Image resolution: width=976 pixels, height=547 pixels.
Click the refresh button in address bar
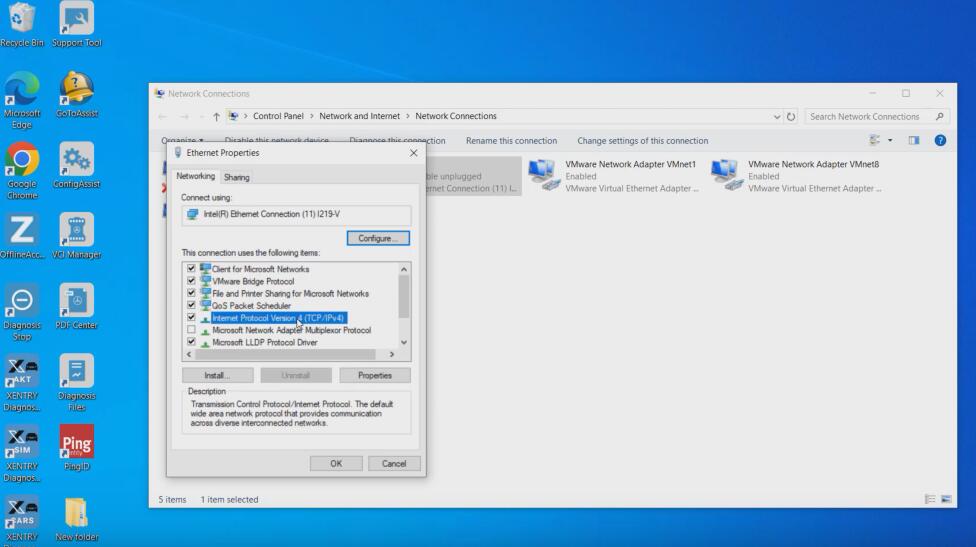[791, 116]
